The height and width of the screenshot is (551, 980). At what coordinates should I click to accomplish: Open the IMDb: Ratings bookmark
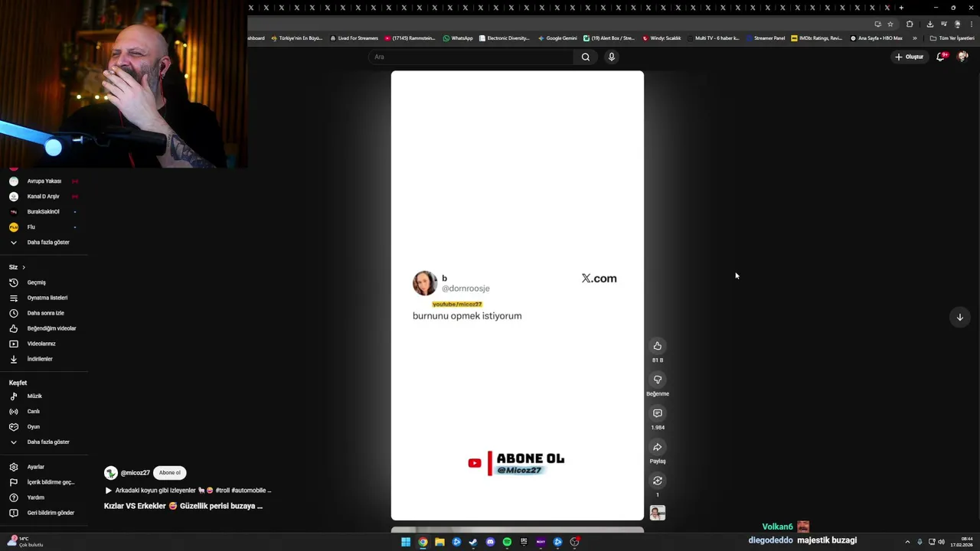(817, 38)
